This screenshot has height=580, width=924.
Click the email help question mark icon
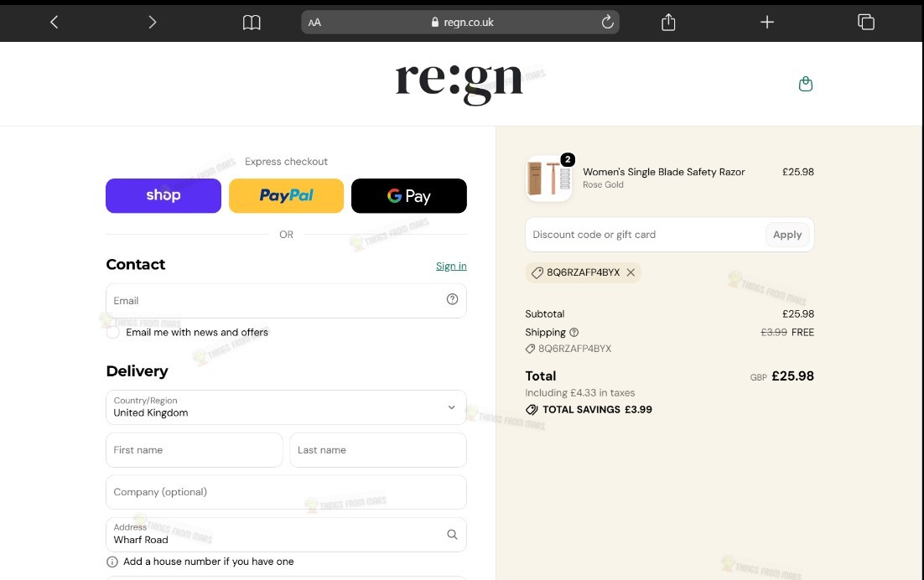coord(452,299)
